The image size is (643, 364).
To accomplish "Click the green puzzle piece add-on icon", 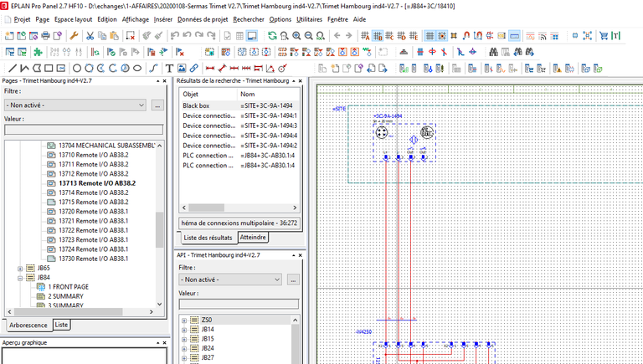I will pos(38,52).
